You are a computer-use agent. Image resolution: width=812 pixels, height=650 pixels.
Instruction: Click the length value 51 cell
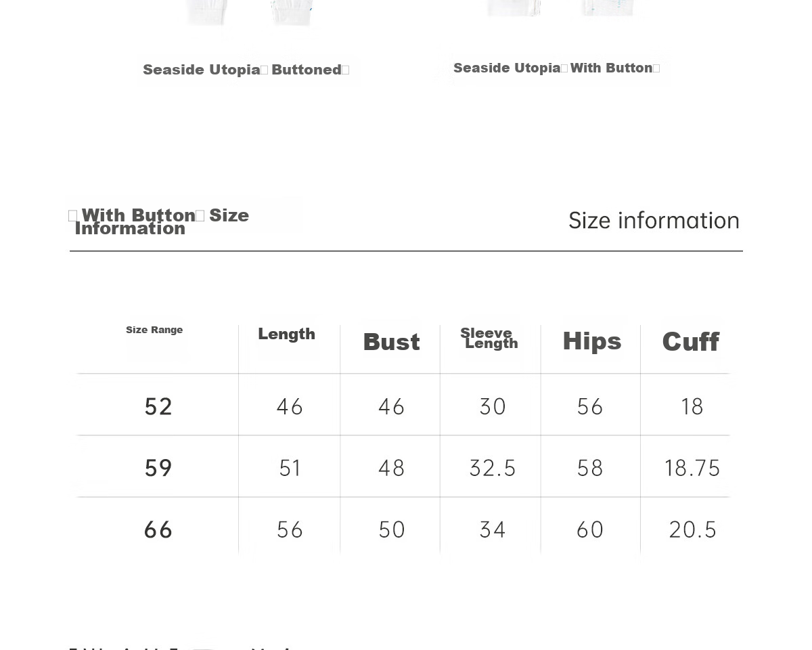coord(290,468)
